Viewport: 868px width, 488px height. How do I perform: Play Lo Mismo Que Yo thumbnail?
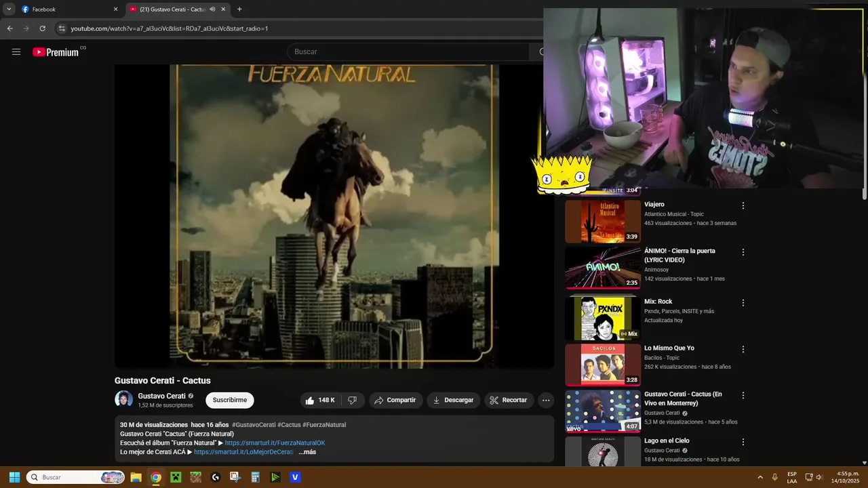603,365
